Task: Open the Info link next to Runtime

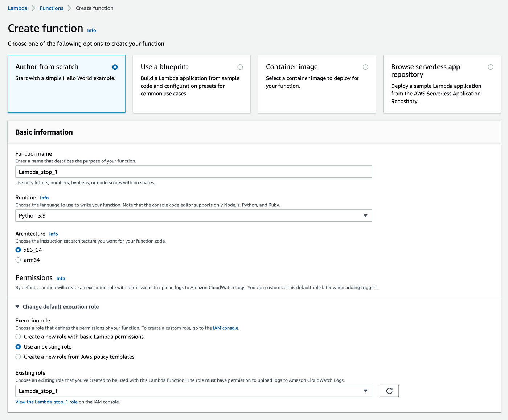Action: pyautogui.click(x=44, y=198)
